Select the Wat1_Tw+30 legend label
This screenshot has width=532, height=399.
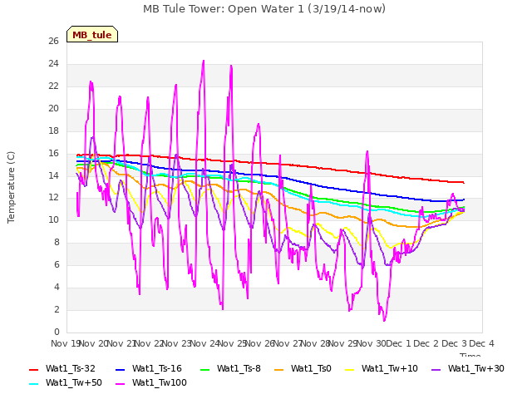click(475, 369)
